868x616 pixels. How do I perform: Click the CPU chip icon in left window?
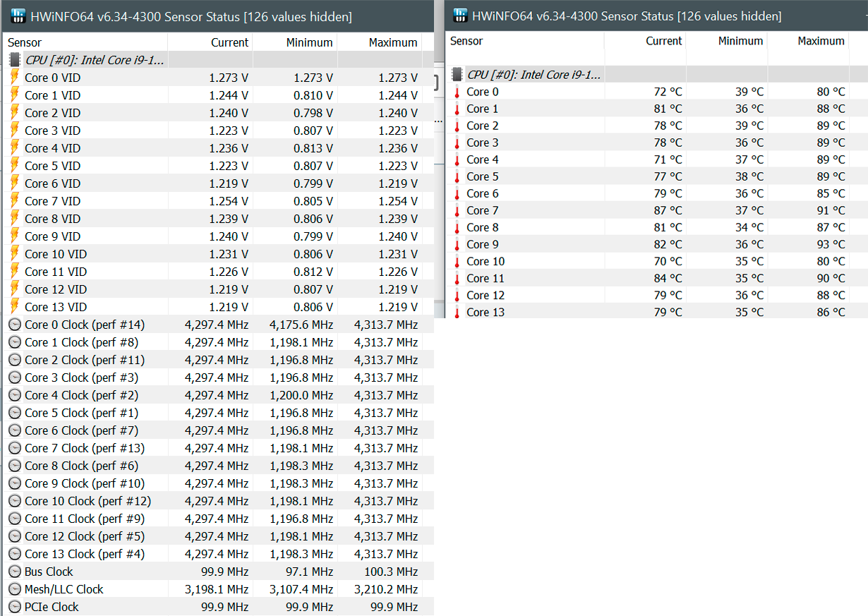pyautogui.click(x=15, y=60)
